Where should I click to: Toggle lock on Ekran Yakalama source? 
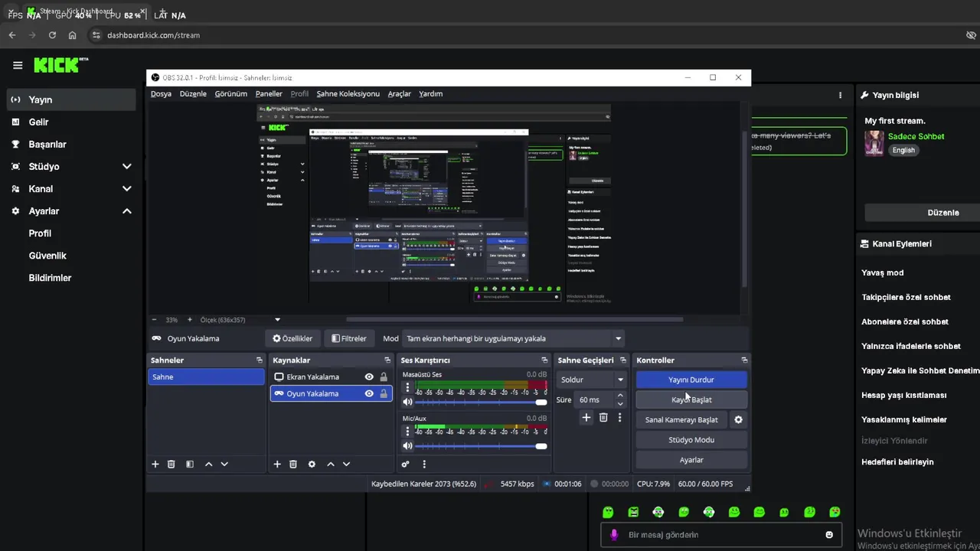384,377
